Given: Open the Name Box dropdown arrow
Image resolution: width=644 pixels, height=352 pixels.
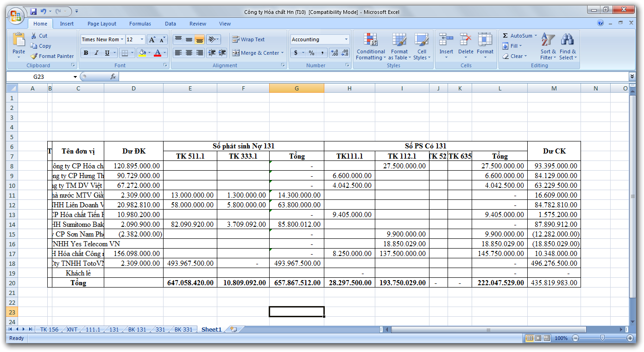Looking at the screenshot, I should point(75,77).
